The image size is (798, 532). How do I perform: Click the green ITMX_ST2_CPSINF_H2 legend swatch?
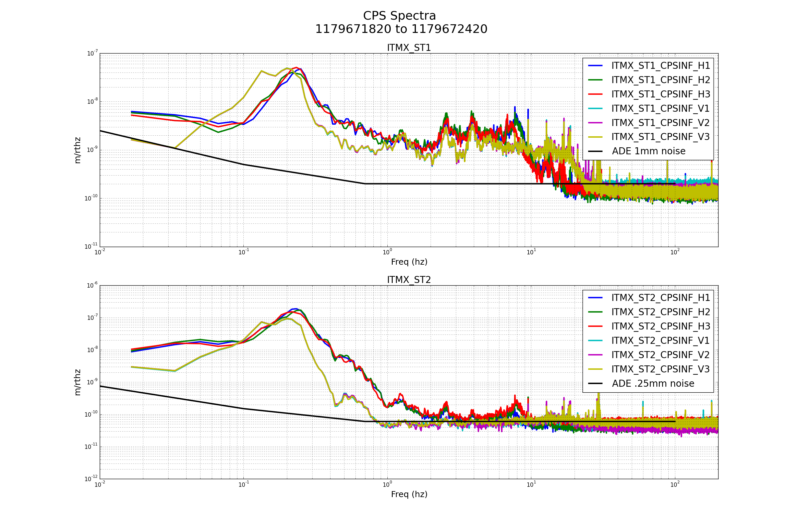point(595,312)
